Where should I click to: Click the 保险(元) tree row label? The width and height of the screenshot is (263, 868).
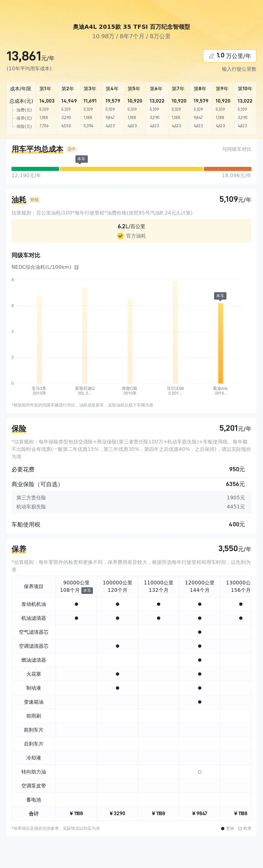coord(24,126)
